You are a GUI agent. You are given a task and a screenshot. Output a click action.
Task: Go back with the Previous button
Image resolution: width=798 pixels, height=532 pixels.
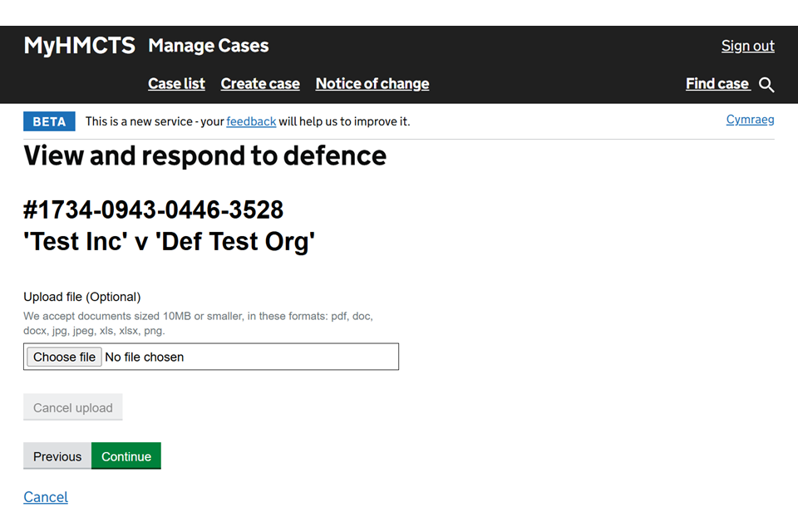coord(57,456)
